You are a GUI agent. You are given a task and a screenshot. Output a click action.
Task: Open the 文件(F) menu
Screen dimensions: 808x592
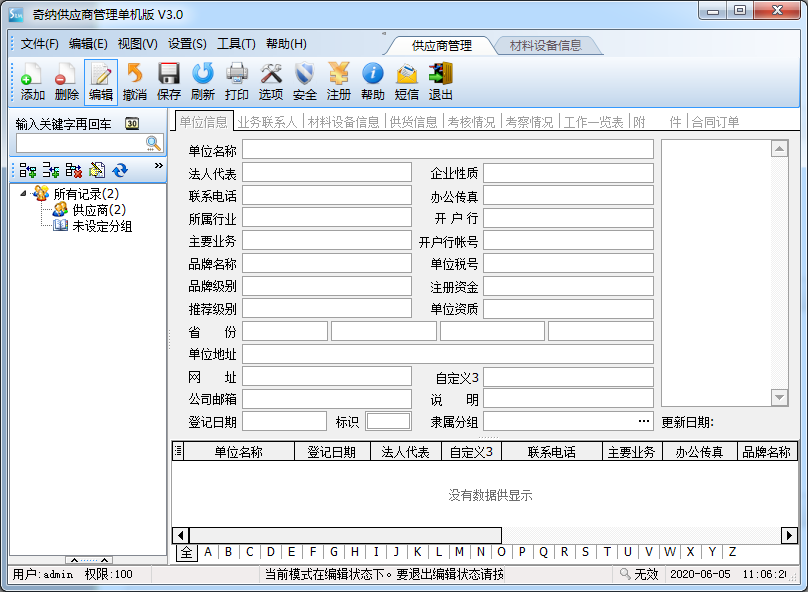(40, 44)
